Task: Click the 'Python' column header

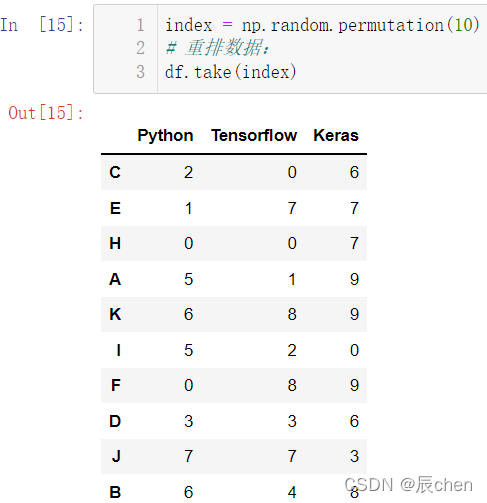Action: pyautogui.click(x=165, y=135)
